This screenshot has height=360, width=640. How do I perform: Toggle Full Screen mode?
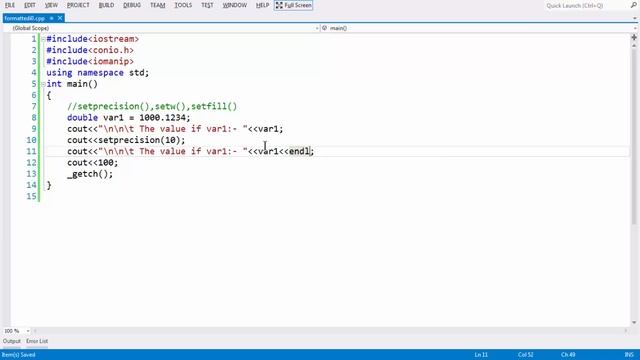pyautogui.click(x=293, y=5)
